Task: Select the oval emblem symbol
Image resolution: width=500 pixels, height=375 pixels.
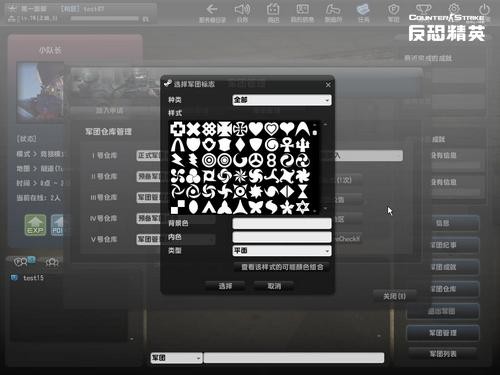Action: [193, 207]
